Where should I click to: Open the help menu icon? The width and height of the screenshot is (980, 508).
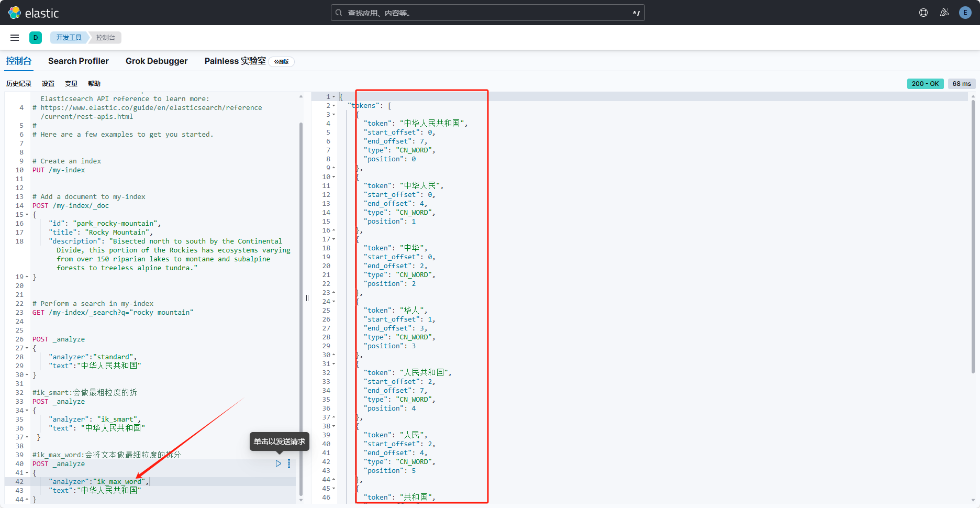click(x=923, y=13)
